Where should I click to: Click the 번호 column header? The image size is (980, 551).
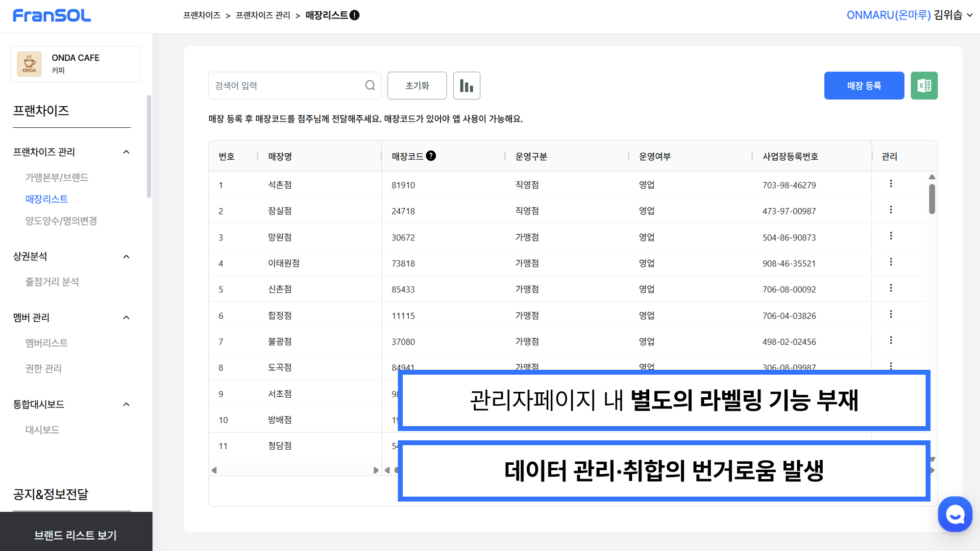(226, 156)
